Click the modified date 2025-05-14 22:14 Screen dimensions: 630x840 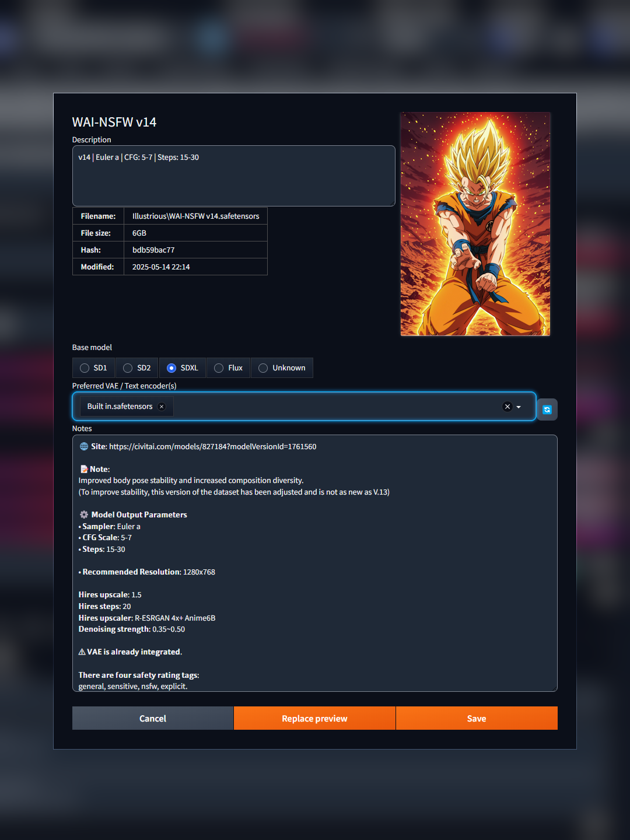(x=161, y=267)
